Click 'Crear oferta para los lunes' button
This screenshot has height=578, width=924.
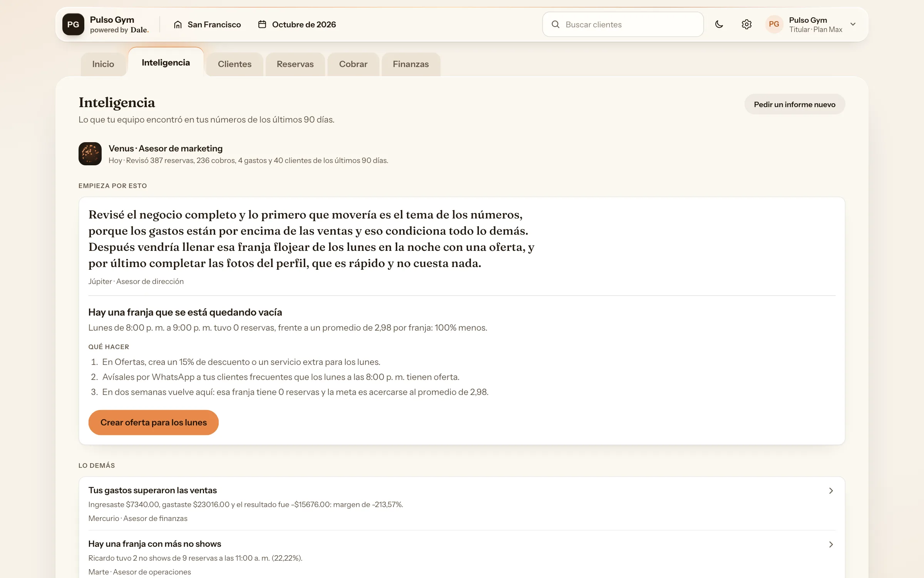(154, 422)
